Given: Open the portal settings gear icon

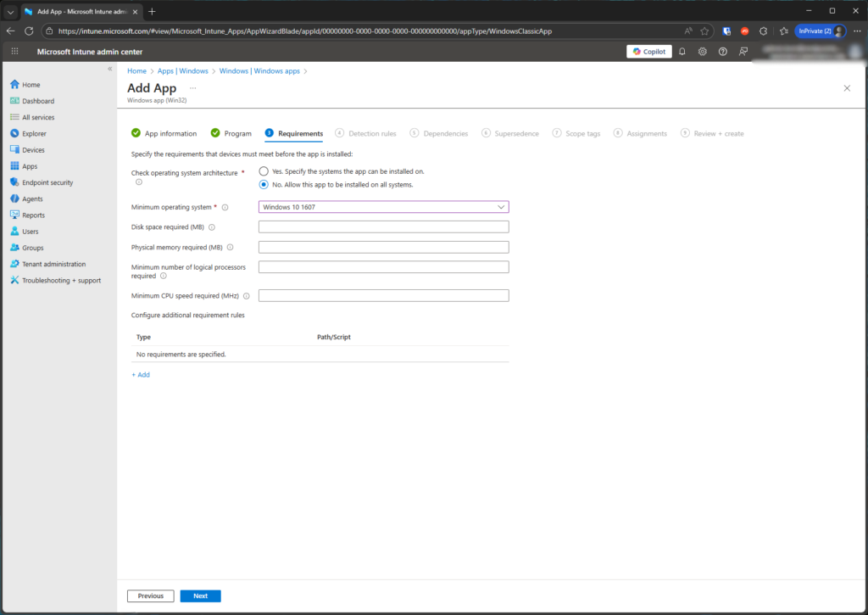Looking at the screenshot, I should click(x=703, y=52).
